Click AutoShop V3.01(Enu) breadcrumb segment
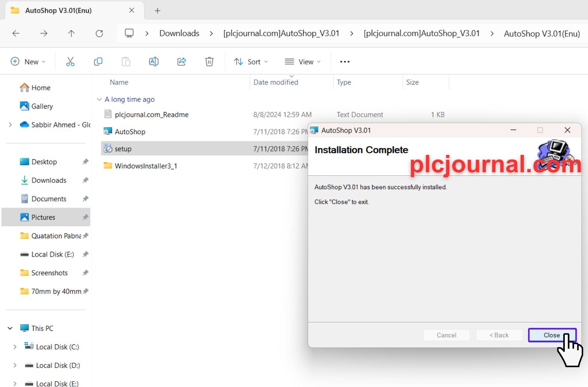 click(542, 33)
